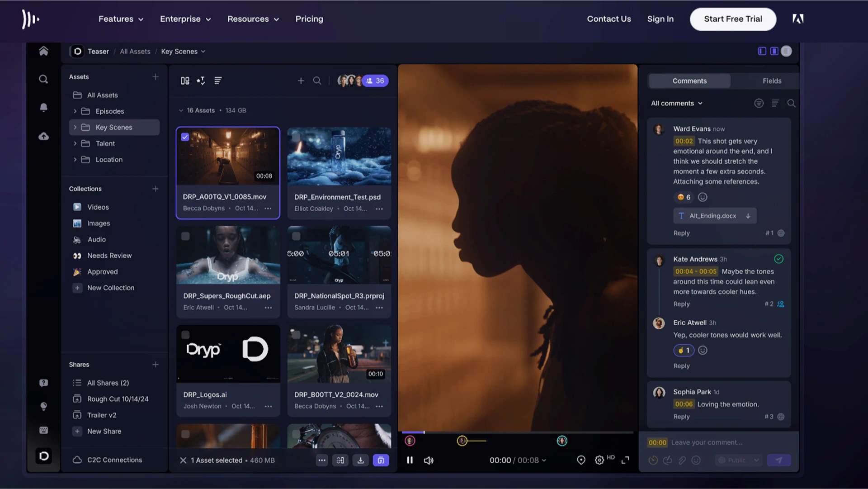Jump to the yellow range comment marker
The image size is (868, 489).
coord(462,441)
